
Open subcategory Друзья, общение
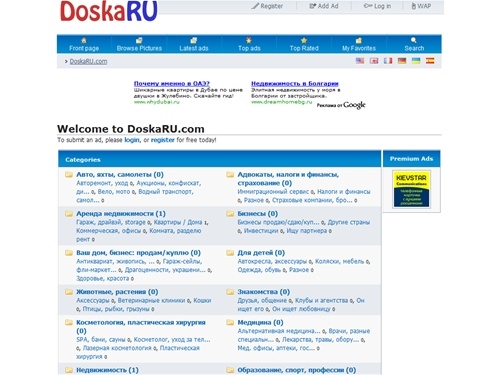tap(262, 300)
